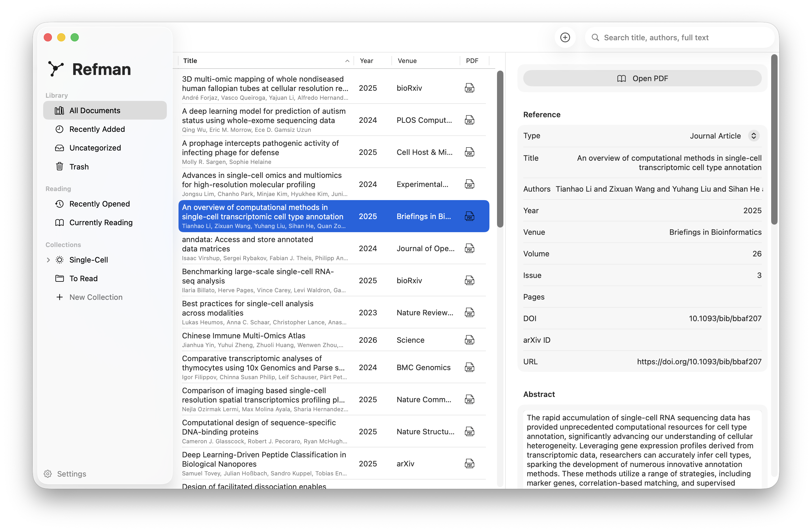
Task: Expand the Single-Cell collection chevron
Action: [x=48, y=260]
